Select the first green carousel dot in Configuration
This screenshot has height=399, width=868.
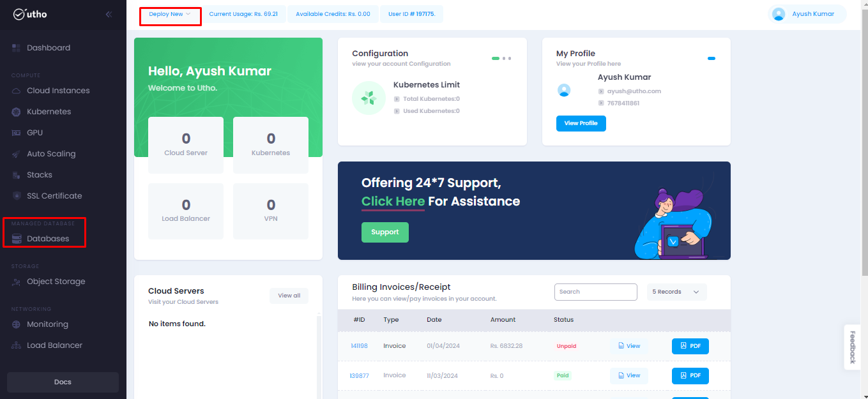point(496,58)
